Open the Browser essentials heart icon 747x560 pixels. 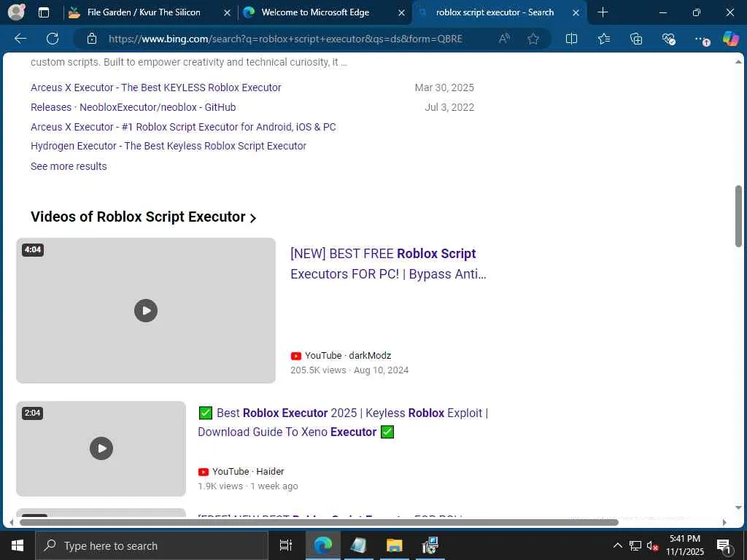click(668, 39)
